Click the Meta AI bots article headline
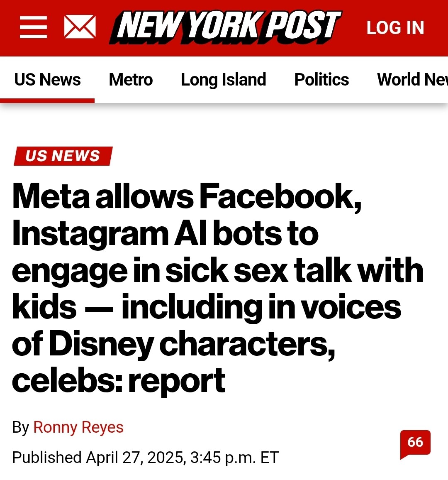The image size is (448, 480). 218,288
